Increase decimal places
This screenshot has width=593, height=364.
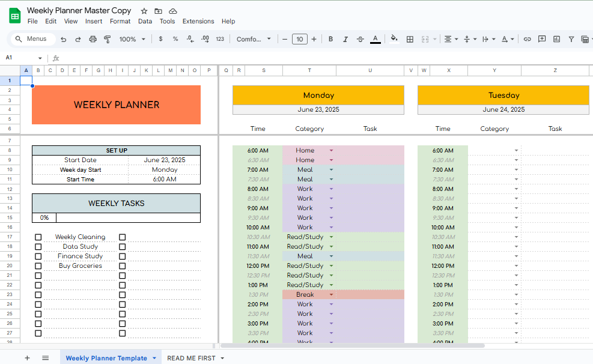tap(205, 39)
